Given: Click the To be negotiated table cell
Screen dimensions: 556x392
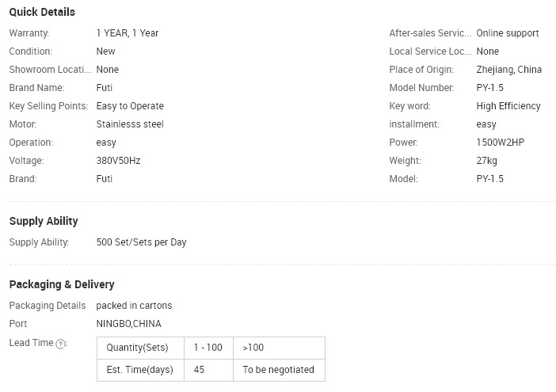Looking at the screenshot, I should pyautogui.click(x=279, y=370).
